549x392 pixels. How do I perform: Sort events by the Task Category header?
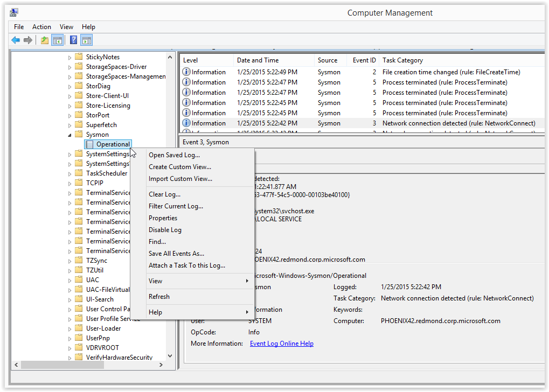click(462, 60)
